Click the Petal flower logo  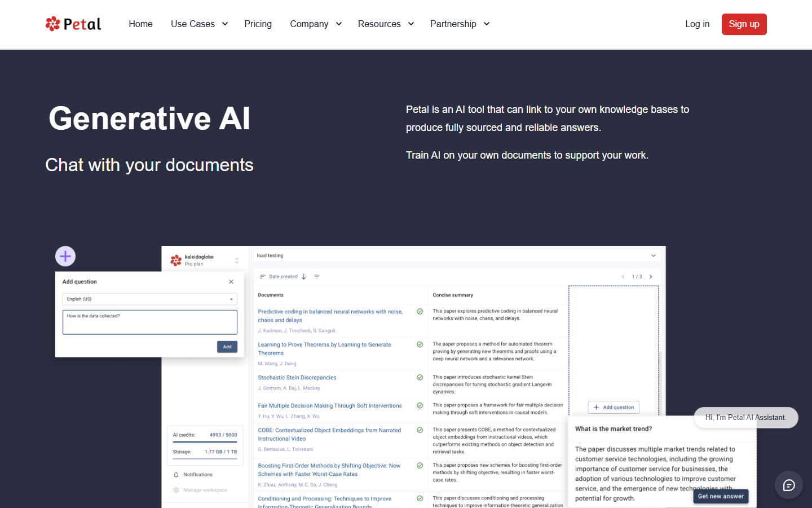[x=53, y=24]
